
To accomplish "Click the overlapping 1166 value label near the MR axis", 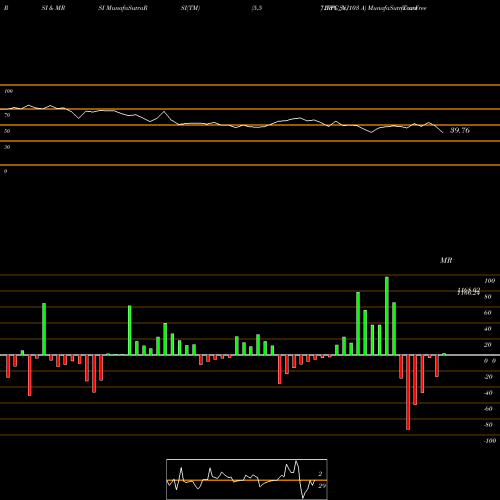I will (x=469, y=291).
